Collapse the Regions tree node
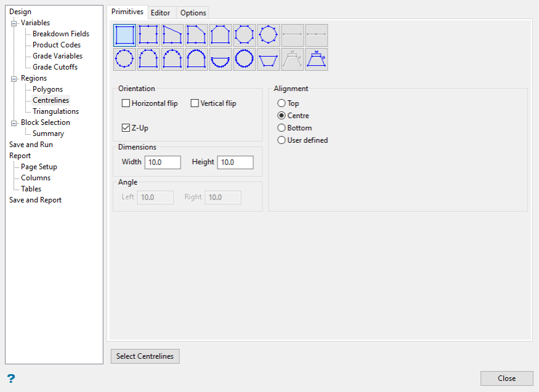 14,79
